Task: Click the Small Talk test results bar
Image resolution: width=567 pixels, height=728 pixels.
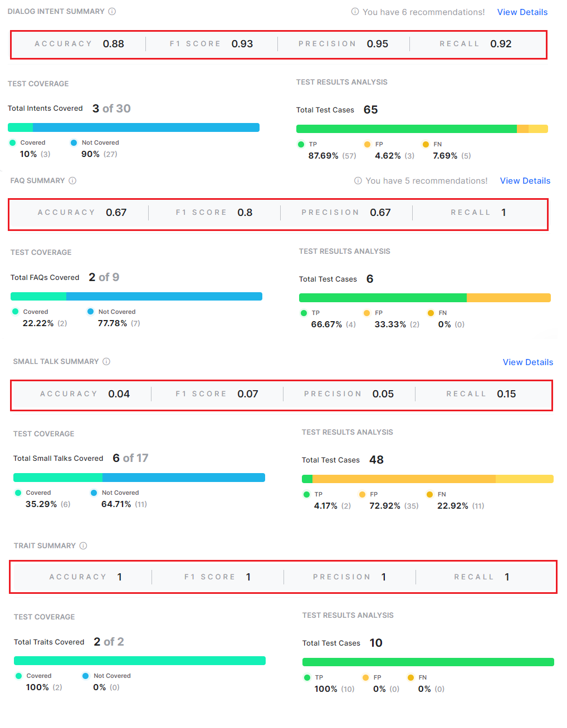Action: 427,479
